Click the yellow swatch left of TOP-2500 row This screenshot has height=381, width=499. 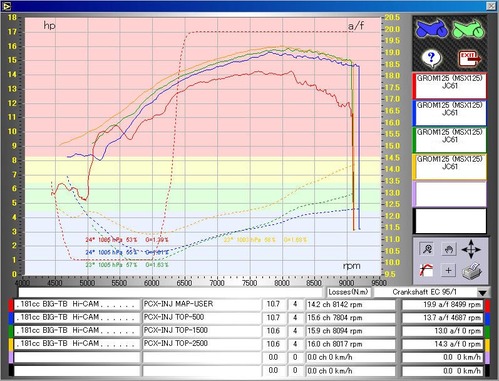click(11, 344)
